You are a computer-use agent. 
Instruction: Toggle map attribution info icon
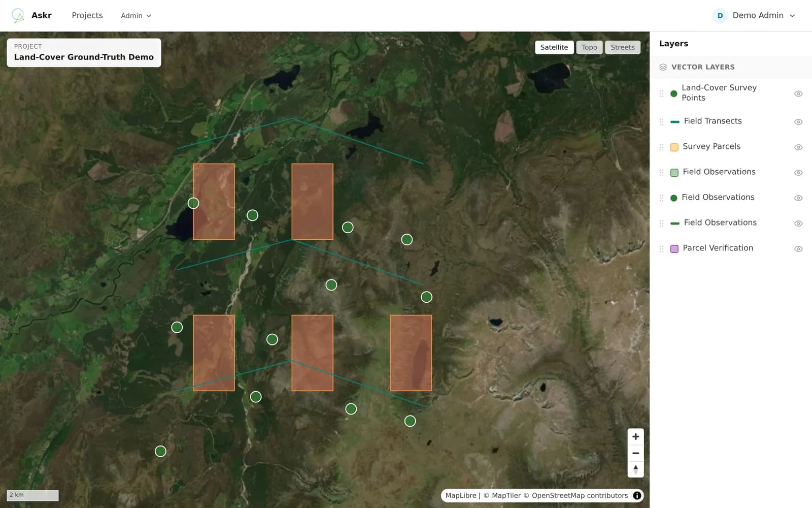pyautogui.click(x=637, y=495)
